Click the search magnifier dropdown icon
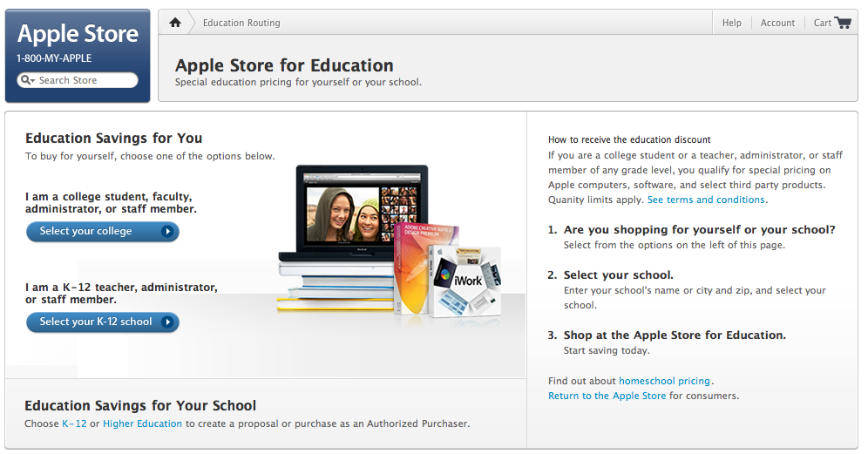 point(27,80)
